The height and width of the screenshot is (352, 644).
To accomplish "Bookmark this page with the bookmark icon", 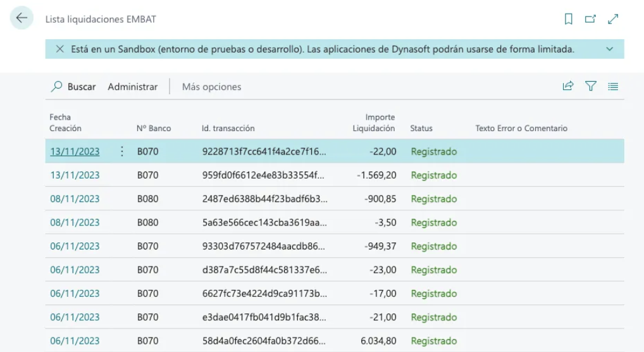I will point(569,19).
